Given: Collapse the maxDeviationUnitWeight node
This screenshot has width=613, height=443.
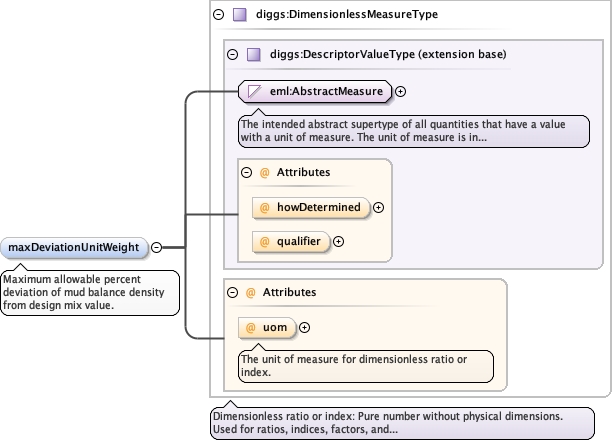Looking at the screenshot, I should (x=157, y=247).
